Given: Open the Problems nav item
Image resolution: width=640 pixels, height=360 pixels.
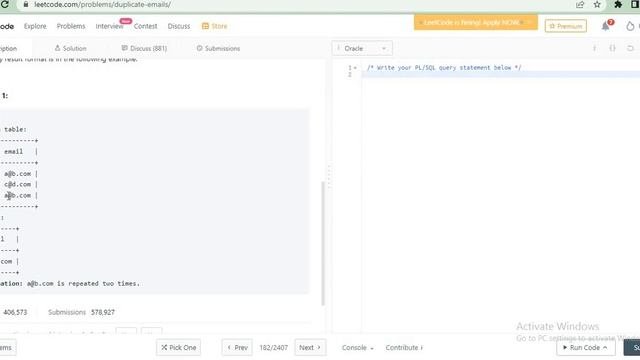Looking at the screenshot, I should point(71,26).
